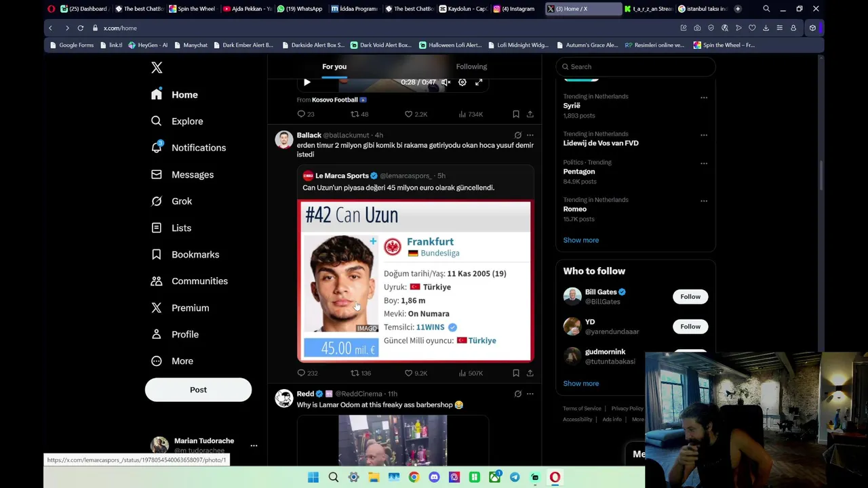868x488 pixels.
Task: Open Profile in the sidebar
Action: tap(175, 335)
